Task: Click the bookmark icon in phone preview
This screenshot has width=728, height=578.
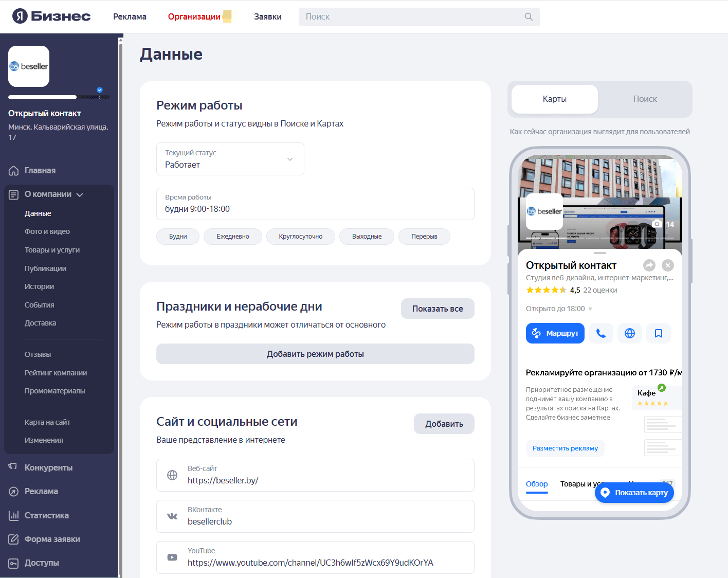Action: click(659, 333)
